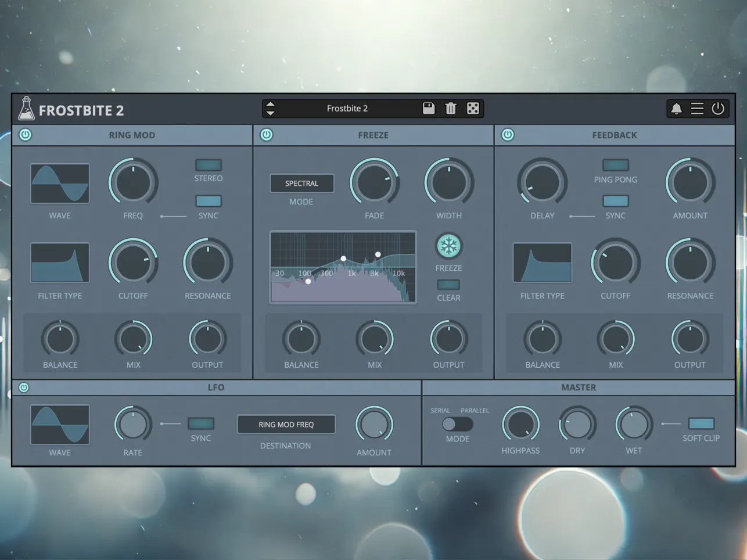747x560 pixels.
Task: Click the Freeze Mix knob
Action: 375,339
